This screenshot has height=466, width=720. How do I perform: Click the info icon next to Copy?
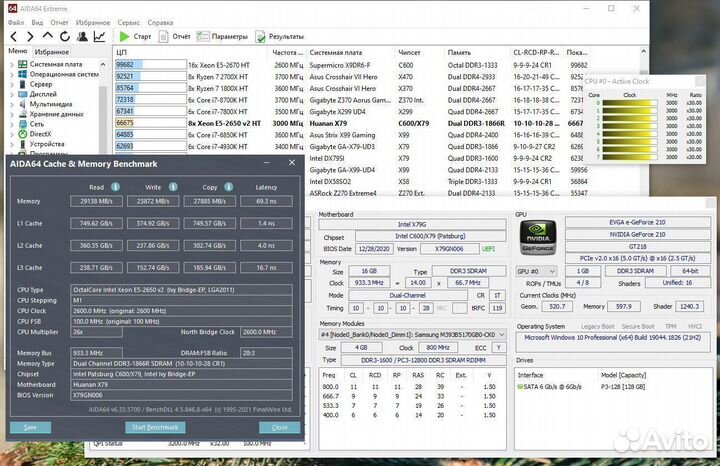228,187
